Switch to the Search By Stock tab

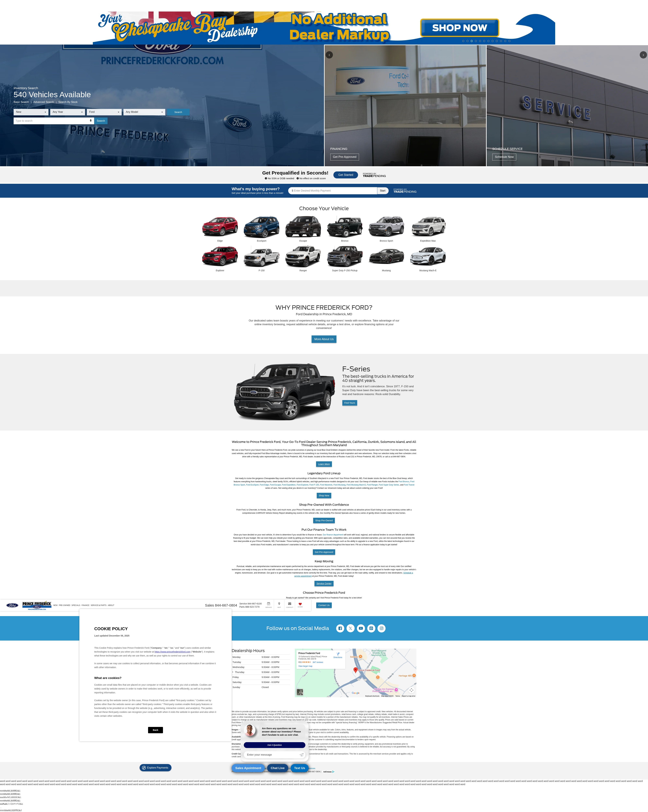68,102
